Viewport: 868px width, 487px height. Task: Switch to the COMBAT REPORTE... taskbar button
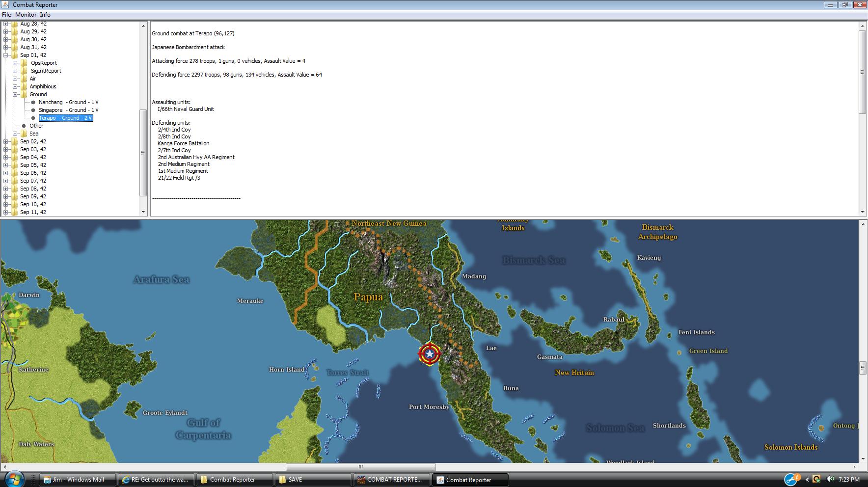point(391,480)
